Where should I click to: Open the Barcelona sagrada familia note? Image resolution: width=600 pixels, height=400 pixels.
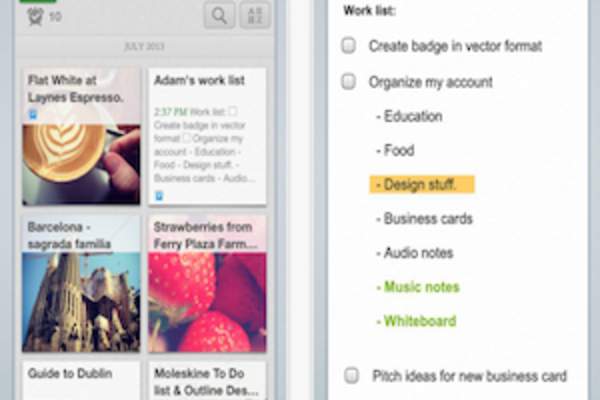coord(81,284)
